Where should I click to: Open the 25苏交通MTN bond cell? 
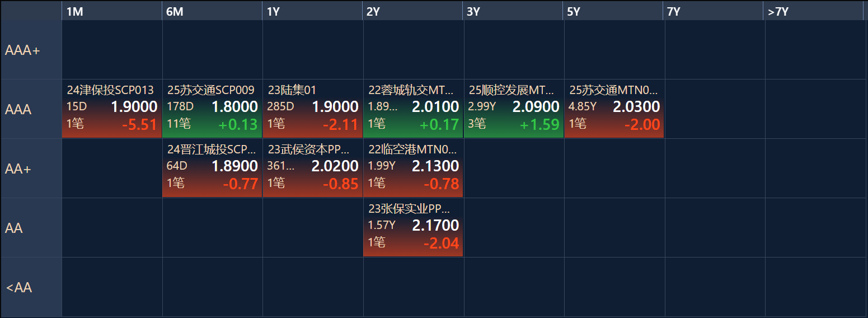pyautogui.click(x=614, y=109)
